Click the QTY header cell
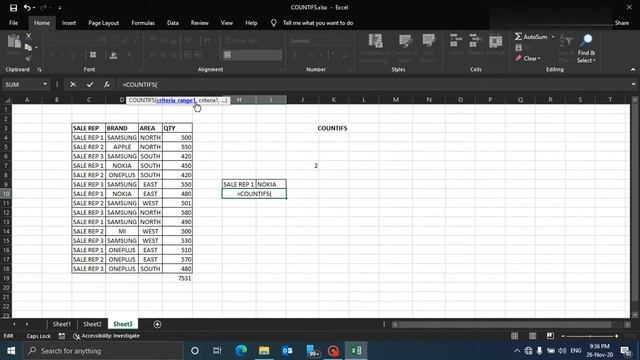This screenshot has height=360, width=640. pyautogui.click(x=177, y=128)
